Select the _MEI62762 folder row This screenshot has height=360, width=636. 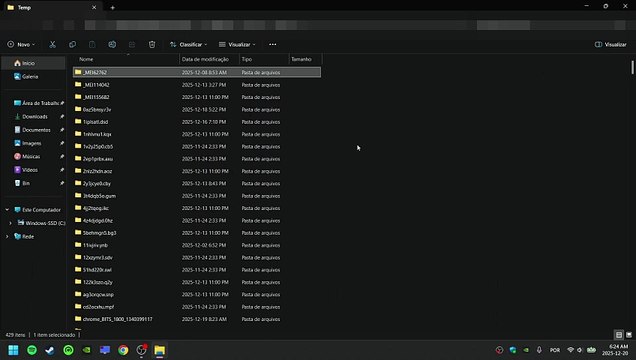click(x=197, y=72)
